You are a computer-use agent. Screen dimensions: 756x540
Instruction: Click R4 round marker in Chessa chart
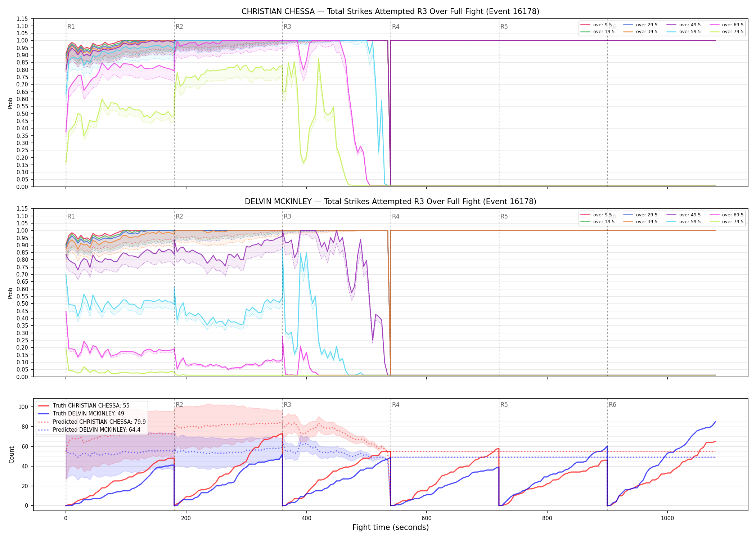point(396,27)
